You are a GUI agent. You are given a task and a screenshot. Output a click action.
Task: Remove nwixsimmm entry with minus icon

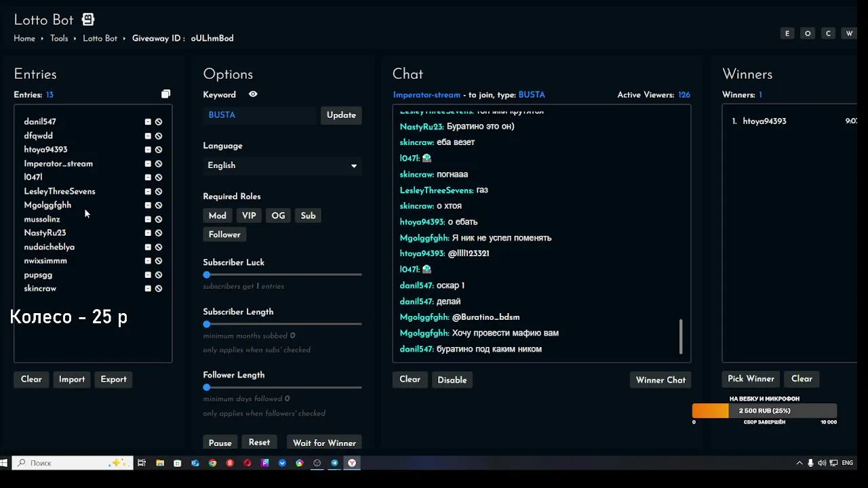(x=148, y=261)
